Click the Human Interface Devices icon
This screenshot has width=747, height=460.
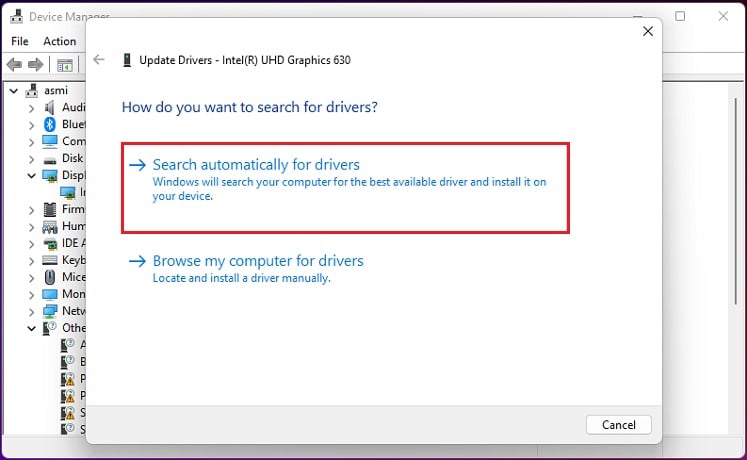(x=50, y=227)
